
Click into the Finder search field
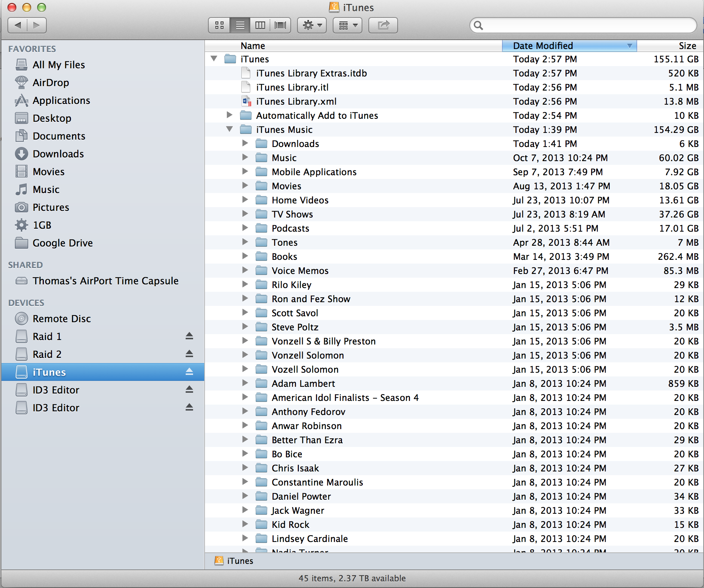[x=583, y=25]
